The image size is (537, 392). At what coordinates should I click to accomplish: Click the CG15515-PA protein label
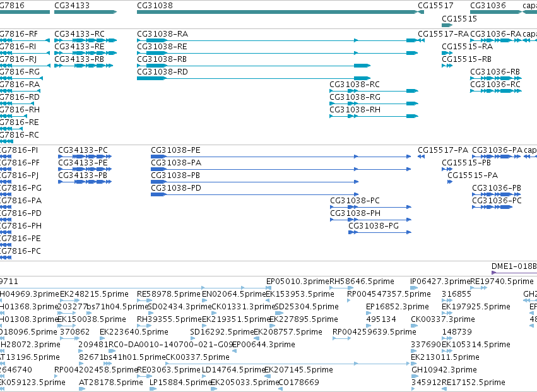coord(473,175)
